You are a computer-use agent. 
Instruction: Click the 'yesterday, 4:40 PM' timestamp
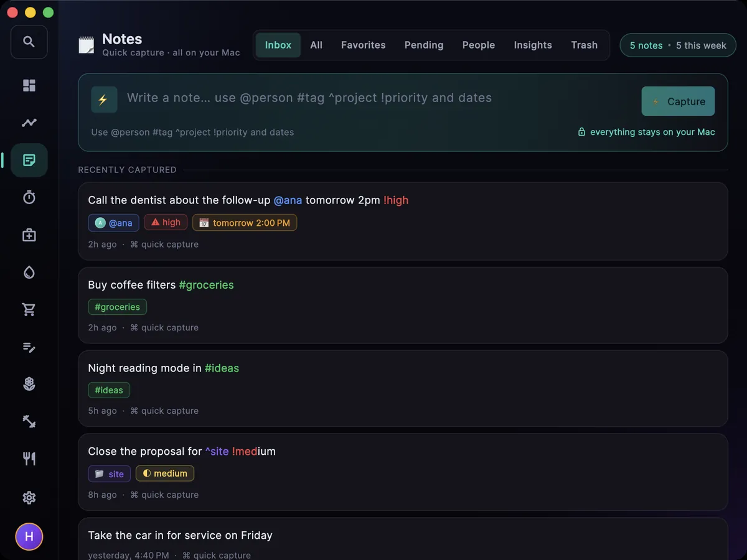pos(128,555)
